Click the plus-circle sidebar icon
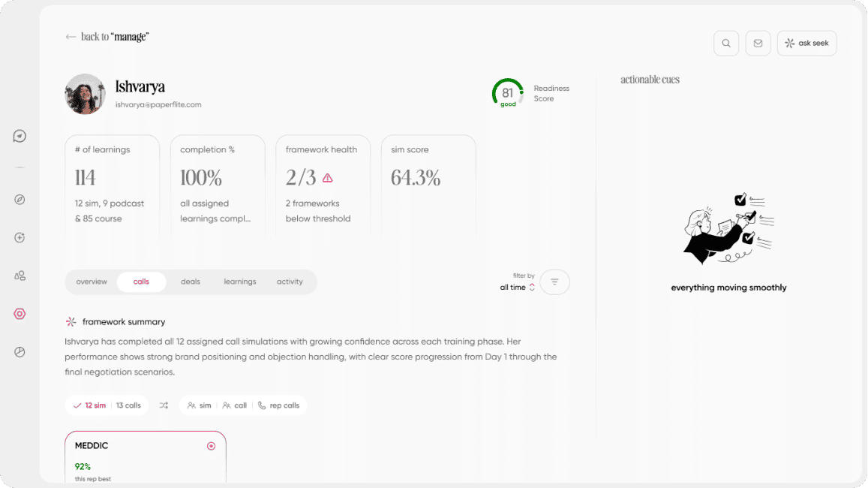868x488 pixels. point(20,238)
